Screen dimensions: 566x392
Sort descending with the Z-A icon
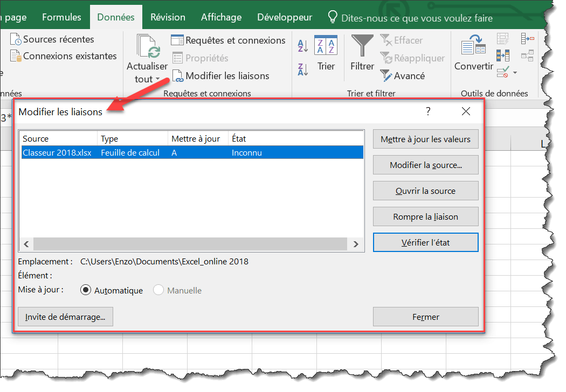click(x=302, y=69)
